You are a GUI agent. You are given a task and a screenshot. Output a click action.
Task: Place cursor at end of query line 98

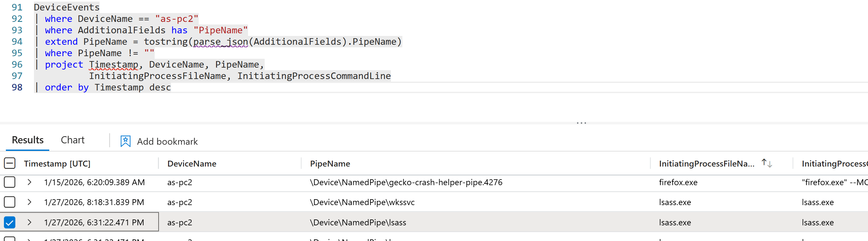171,88
